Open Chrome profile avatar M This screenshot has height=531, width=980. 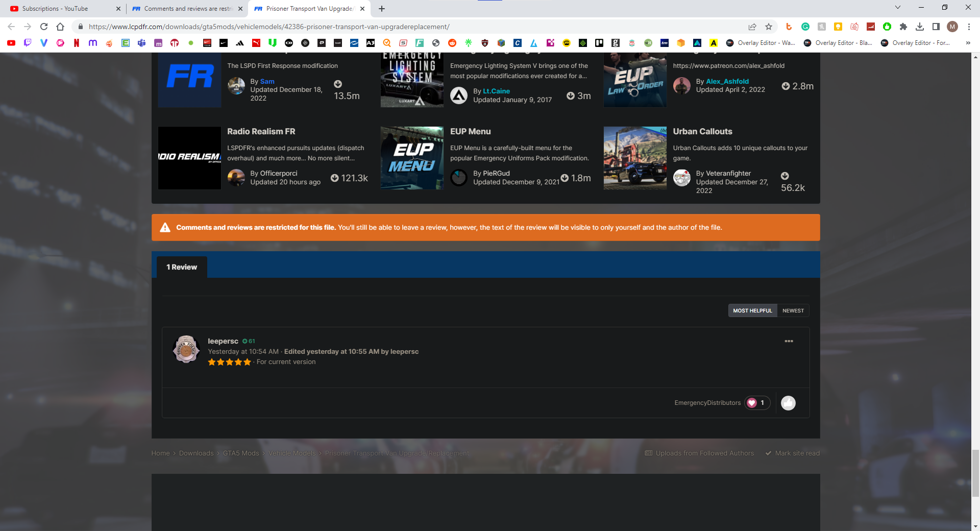point(952,27)
